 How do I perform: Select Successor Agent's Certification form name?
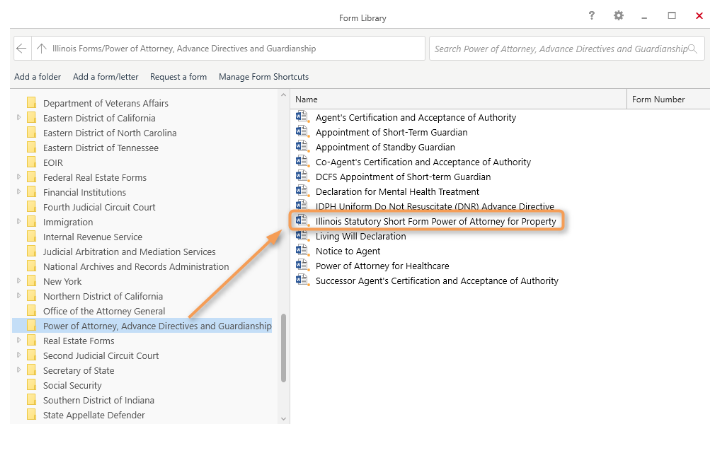(x=437, y=281)
